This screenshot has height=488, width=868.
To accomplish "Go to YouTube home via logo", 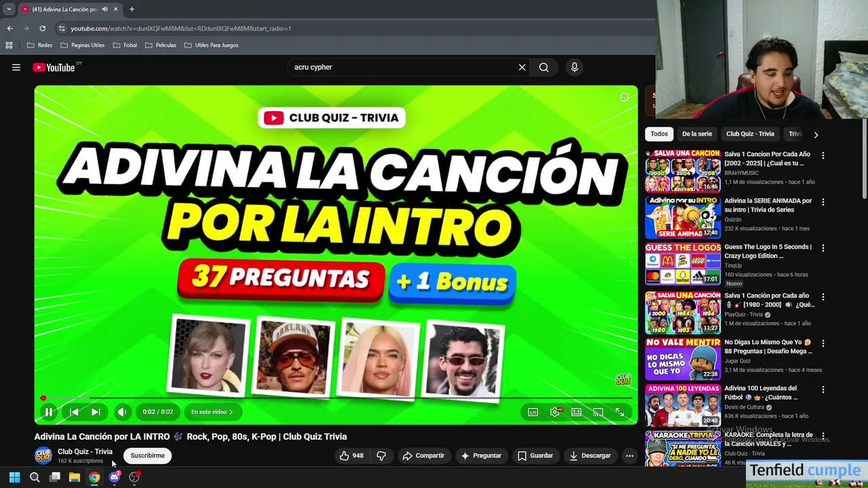I will [x=54, y=67].
